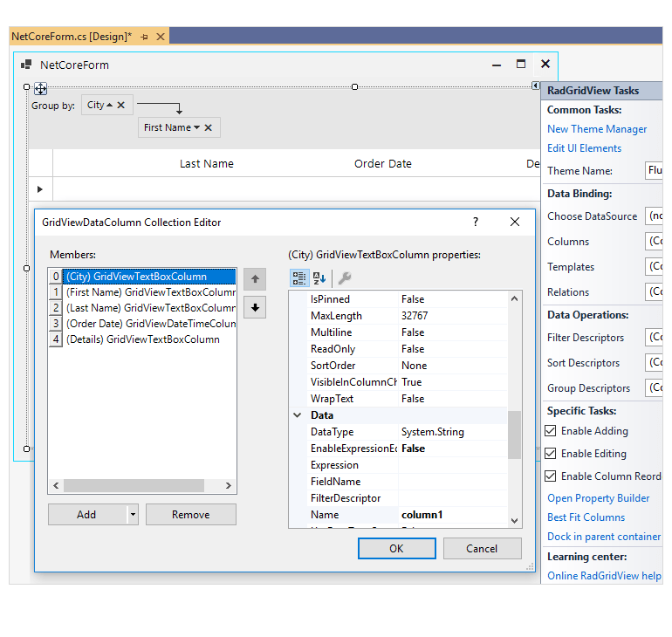This screenshot has height=637, width=672.
Task: Select (First Name) GridViewTextBoxColumn member
Action: pos(149,292)
